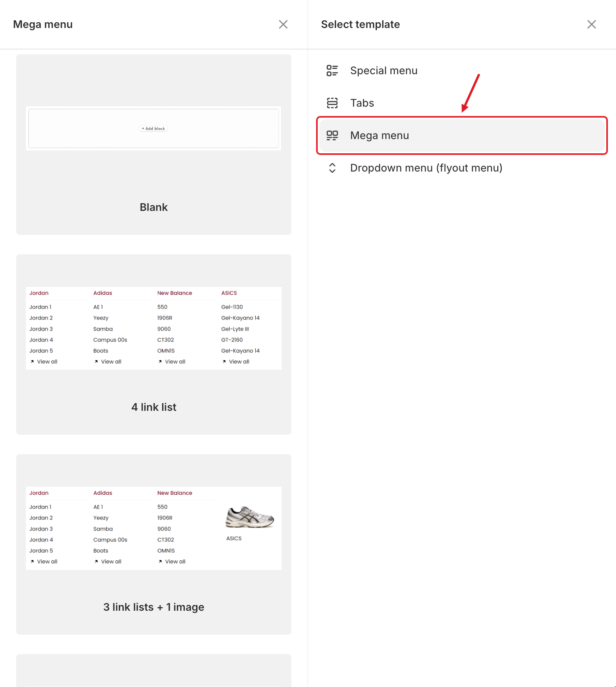616x687 pixels.
Task: Click the Select template heading
Action: click(360, 24)
